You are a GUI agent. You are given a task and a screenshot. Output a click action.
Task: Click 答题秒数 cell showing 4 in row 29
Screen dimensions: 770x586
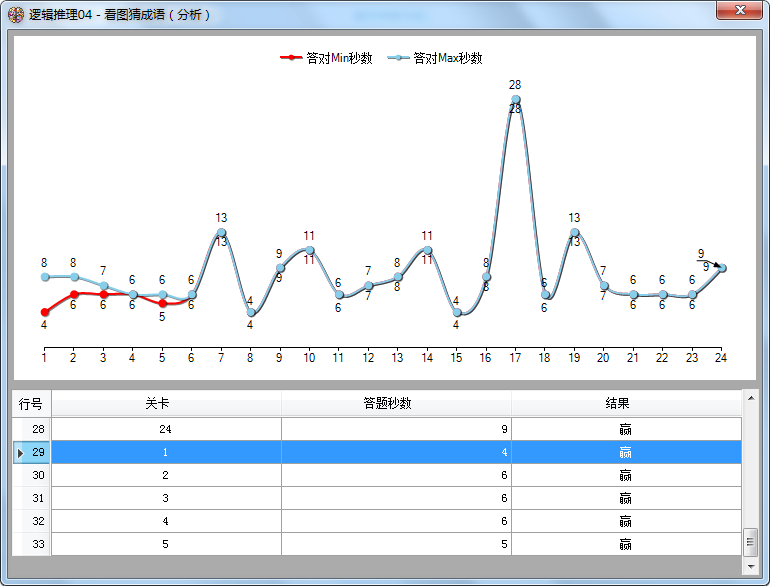click(x=396, y=452)
